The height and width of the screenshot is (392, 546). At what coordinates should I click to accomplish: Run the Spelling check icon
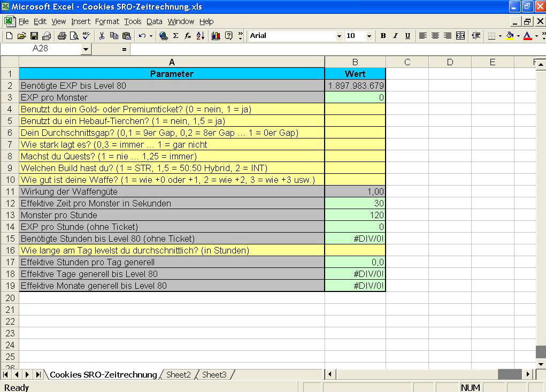click(x=86, y=36)
